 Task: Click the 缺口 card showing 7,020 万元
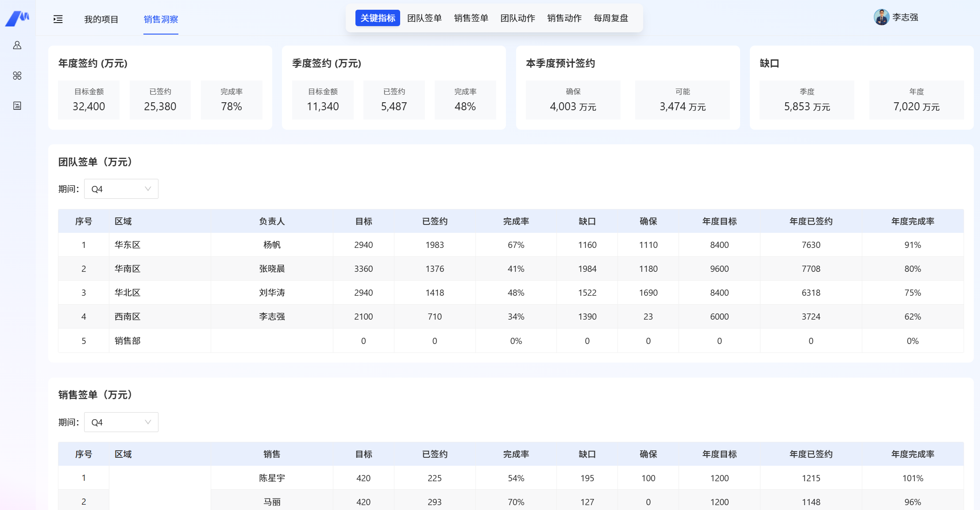click(916, 100)
